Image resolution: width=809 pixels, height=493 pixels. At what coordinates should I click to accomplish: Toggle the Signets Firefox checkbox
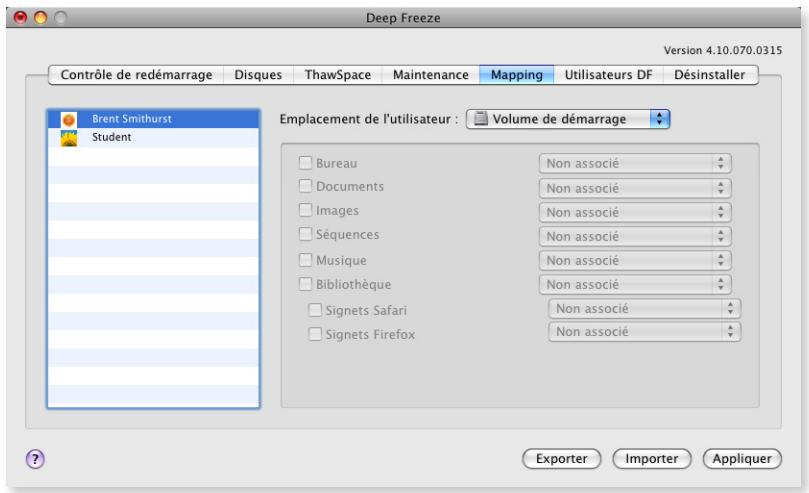pos(315,334)
